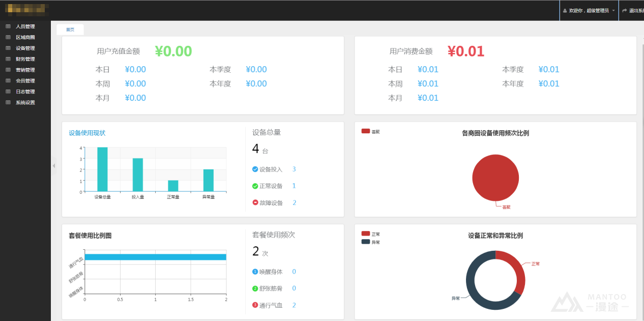
Task: Open the 日志管理 sidebar link
Action: coord(25,92)
